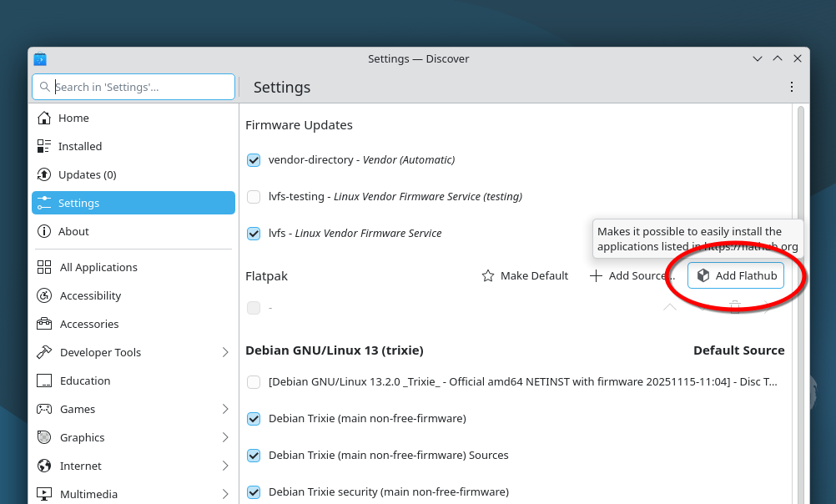Click the Settings search field
836x504 pixels.
(x=133, y=86)
